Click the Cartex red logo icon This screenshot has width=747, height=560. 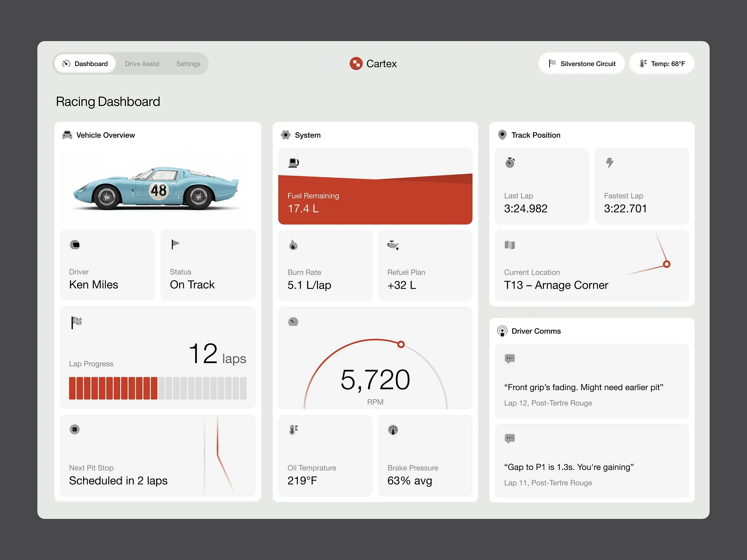(356, 63)
